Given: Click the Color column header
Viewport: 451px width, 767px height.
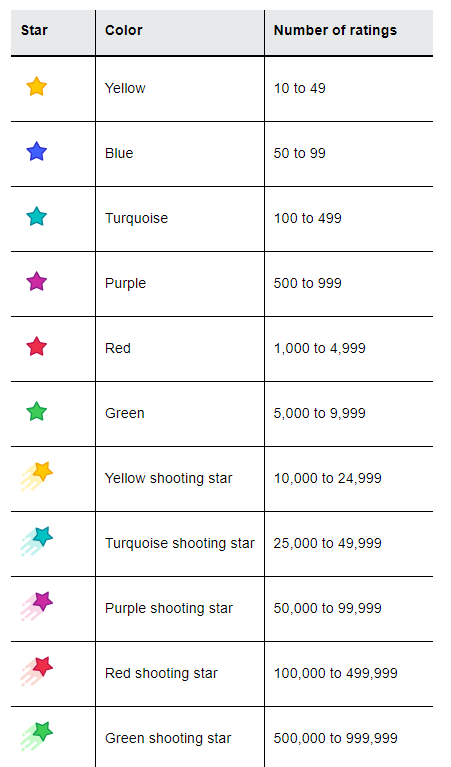Looking at the screenshot, I should tap(124, 30).
